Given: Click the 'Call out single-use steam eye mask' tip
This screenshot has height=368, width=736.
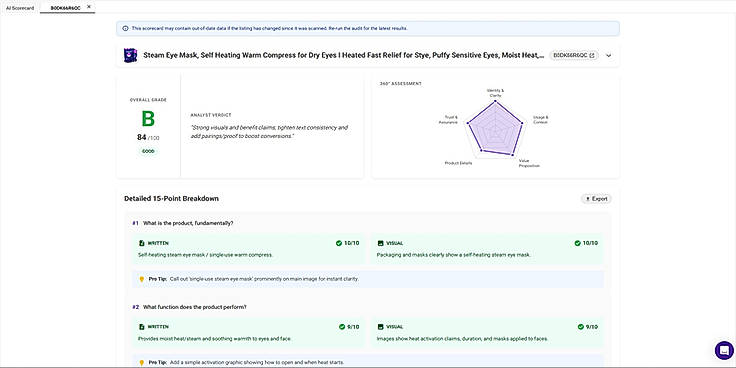Looking at the screenshot, I should (264, 279).
